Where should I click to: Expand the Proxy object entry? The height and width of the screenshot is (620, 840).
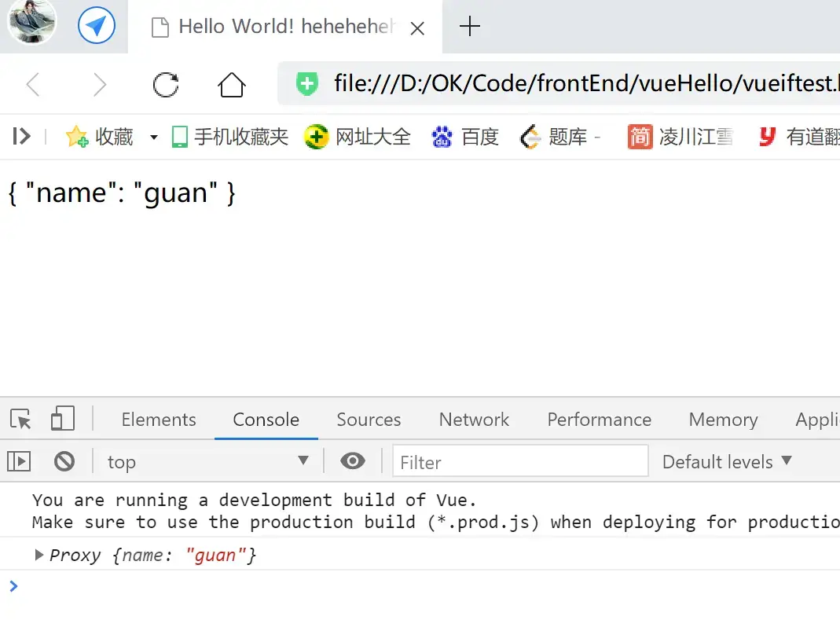(x=39, y=555)
